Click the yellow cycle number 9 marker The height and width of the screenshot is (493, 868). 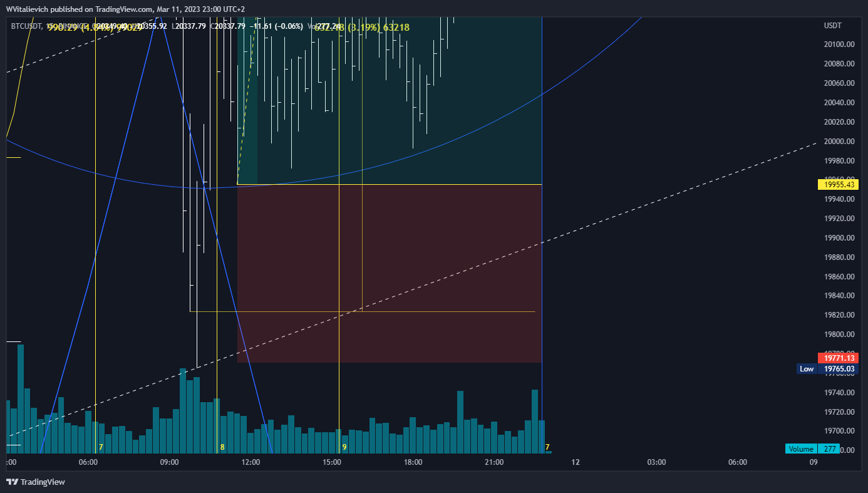344,447
